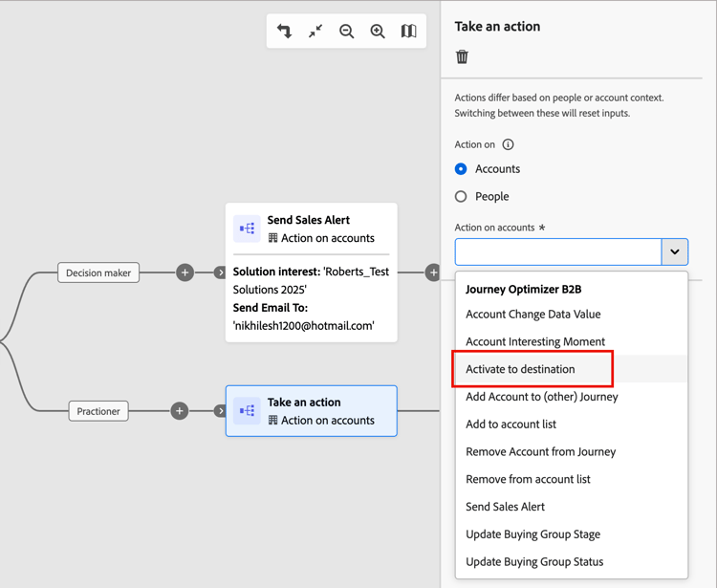Add a node after Decision maker

(185, 272)
